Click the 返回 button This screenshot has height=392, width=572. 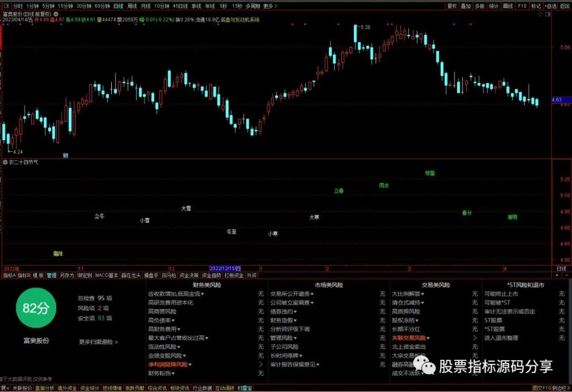(565, 6)
